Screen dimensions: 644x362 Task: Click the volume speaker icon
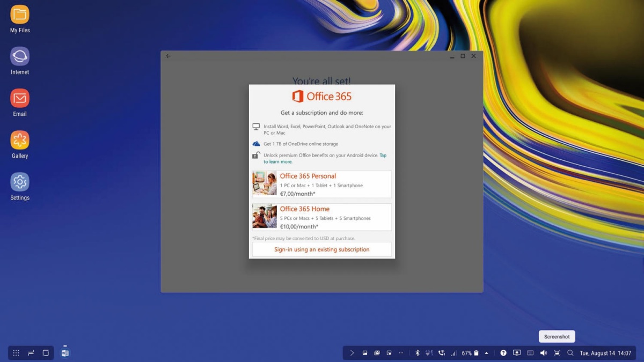coord(544,353)
